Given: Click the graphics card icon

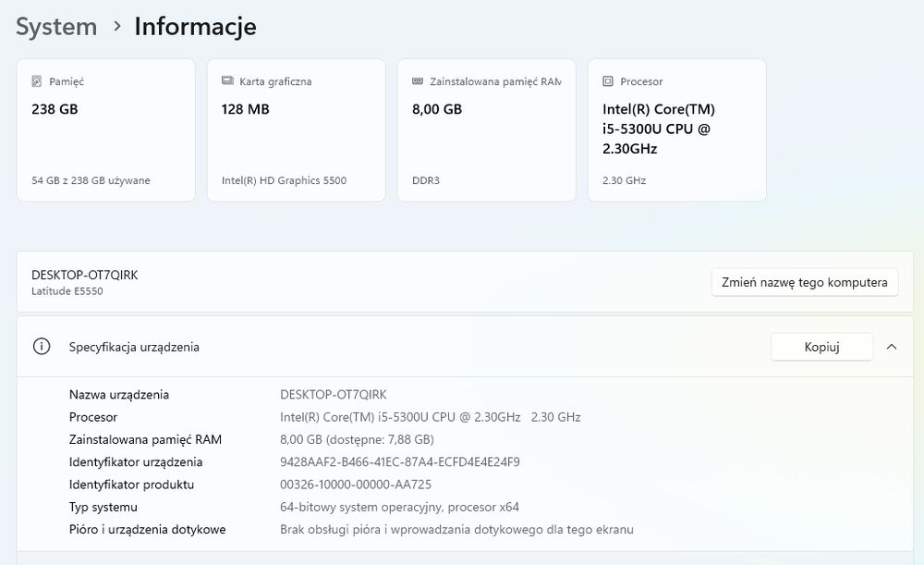Looking at the screenshot, I should click(227, 81).
